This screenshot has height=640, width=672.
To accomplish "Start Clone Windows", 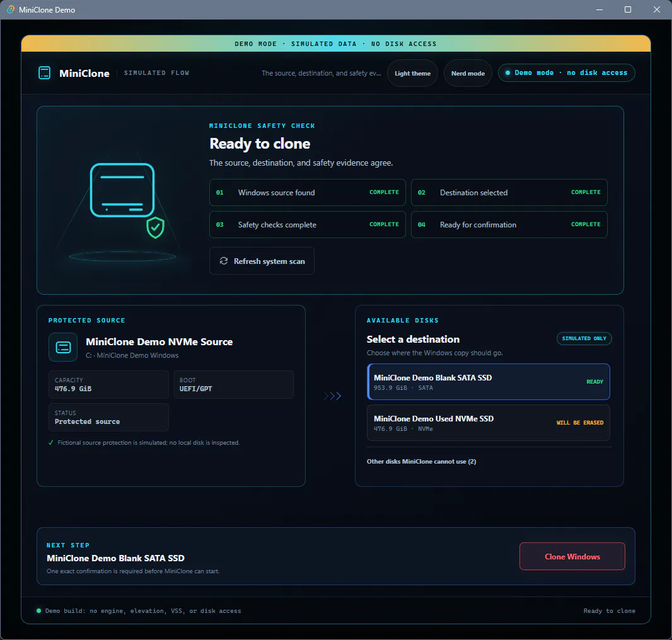I will coord(572,556).
